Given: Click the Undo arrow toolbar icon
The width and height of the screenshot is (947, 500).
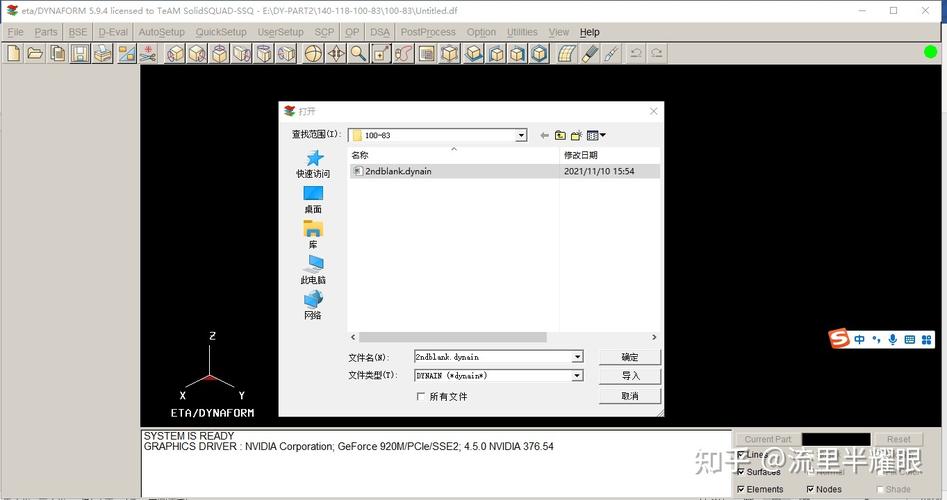Looking at the screenshot, I should 635,54.
